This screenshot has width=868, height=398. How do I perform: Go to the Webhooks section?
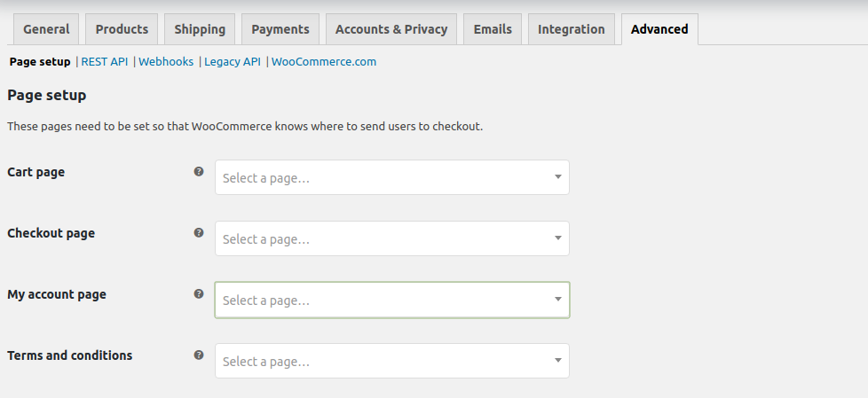166,62
